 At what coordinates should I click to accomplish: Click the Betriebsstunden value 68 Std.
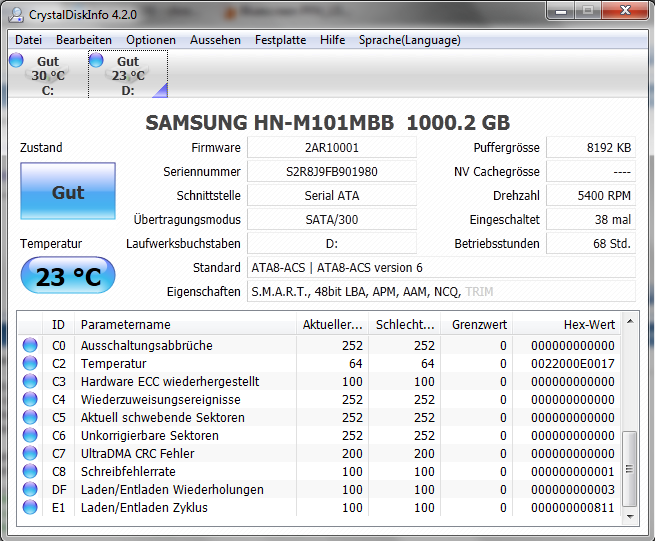click(591, 244)
